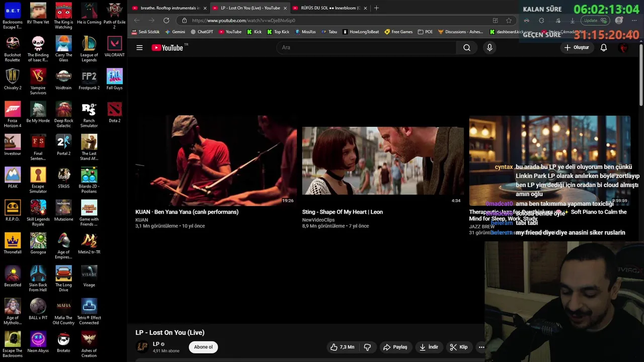Launch The Binding of Isaac shortcut
The height and width of the screenshot is (362, 644).
pos(38,49)
